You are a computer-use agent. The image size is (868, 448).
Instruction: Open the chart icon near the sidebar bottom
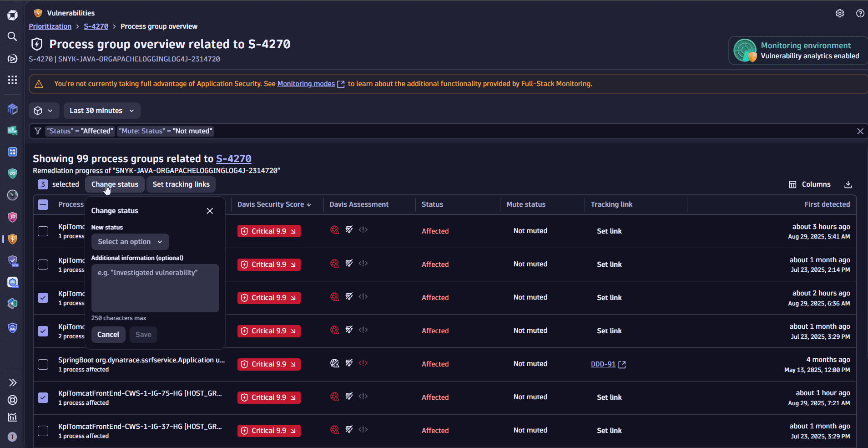[12, 417]
